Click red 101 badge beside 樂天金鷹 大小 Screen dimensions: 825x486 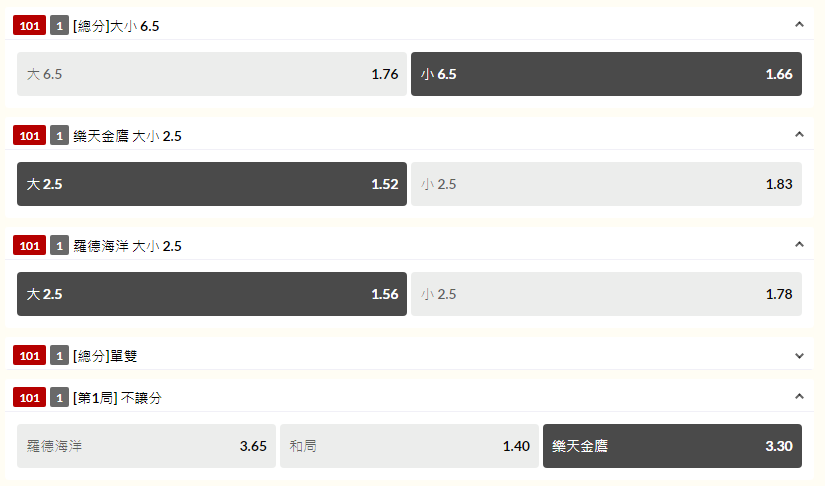coord(29,135)
